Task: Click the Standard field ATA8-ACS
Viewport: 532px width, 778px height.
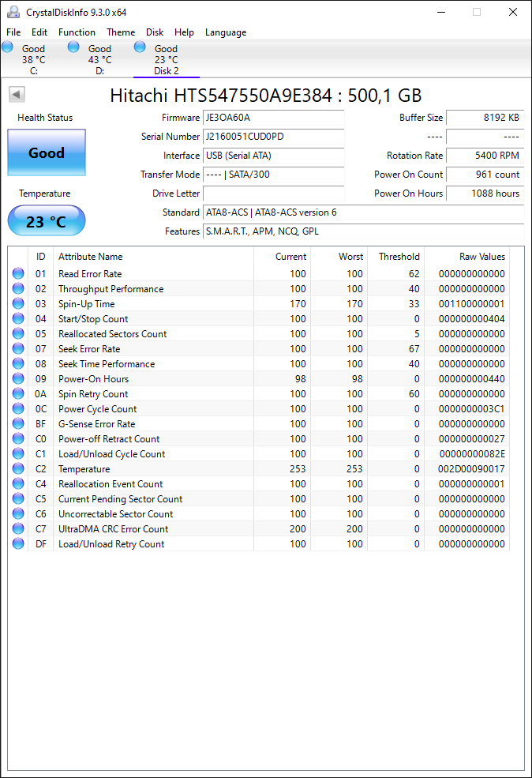Action: [363, 212]
